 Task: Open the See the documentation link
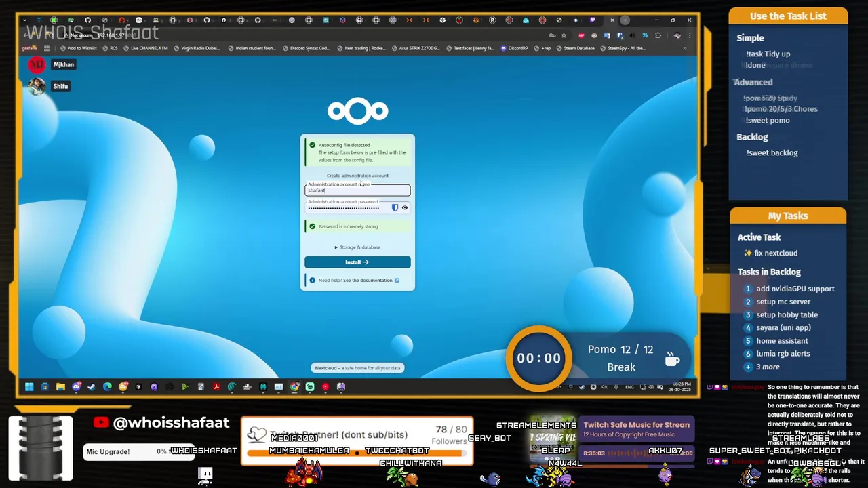click(x=371, y=281)
